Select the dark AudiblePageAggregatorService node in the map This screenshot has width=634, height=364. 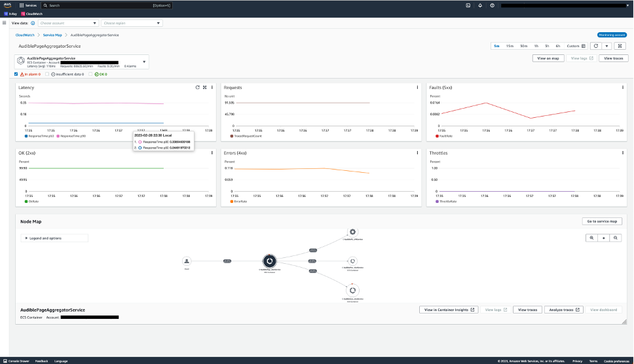[x=269, y=261]
